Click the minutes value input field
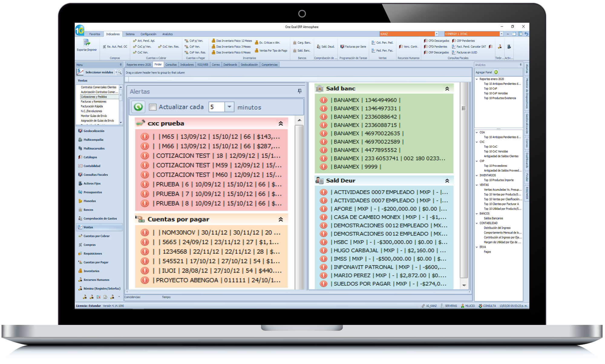Image resolution: width=605 pixels, height=364 pixels. (217, 107)
